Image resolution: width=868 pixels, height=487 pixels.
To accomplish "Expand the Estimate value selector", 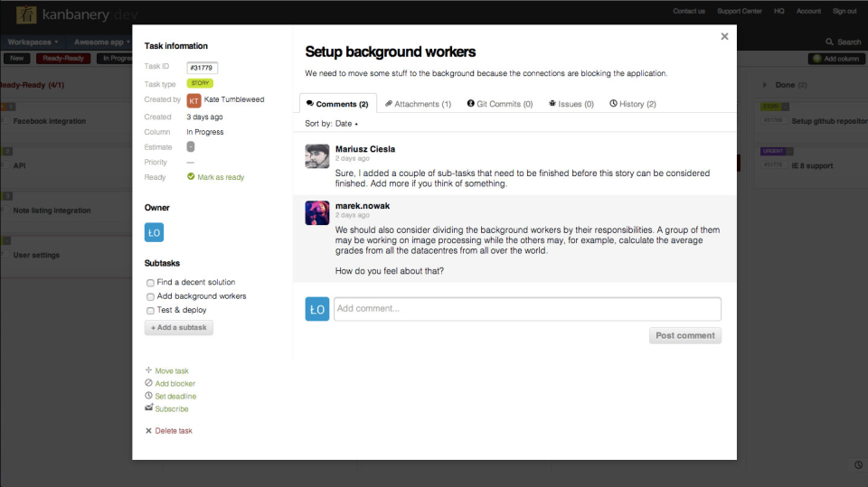I will pyautogui.click(x=191, y=146).
